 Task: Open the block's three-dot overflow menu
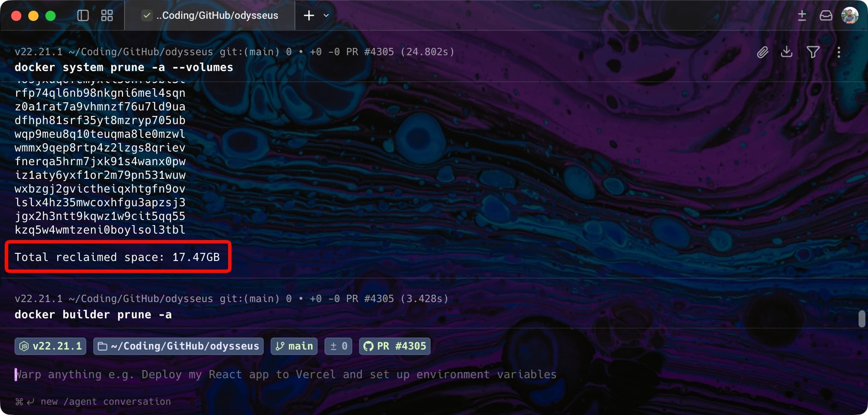(x=839, y=52)
